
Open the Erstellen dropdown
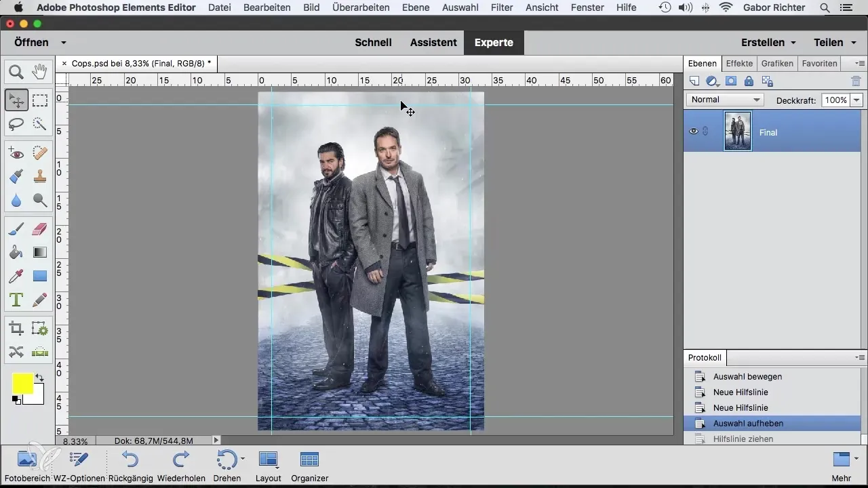(x=768, y=42)
